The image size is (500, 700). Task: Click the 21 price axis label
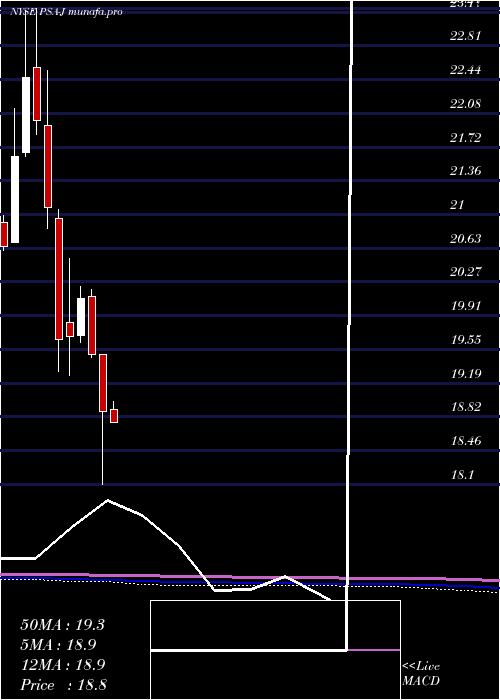click(x=458, y=205)
